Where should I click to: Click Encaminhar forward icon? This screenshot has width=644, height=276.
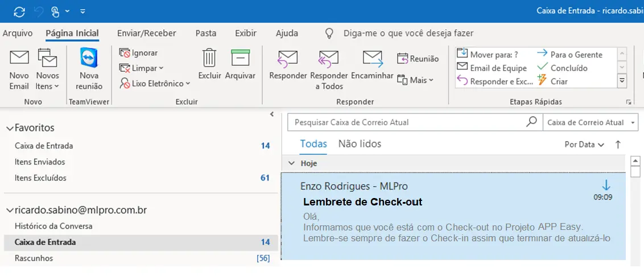pos(373,59)
